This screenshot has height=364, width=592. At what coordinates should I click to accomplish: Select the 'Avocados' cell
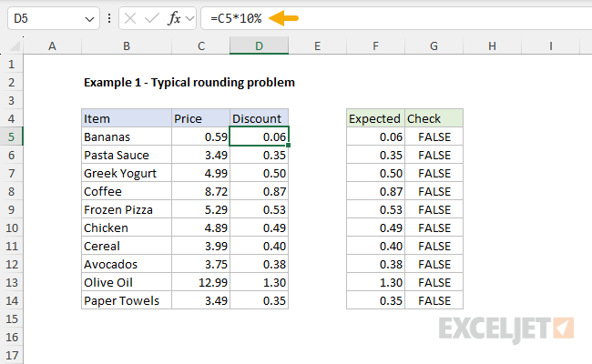click(127, 264)
